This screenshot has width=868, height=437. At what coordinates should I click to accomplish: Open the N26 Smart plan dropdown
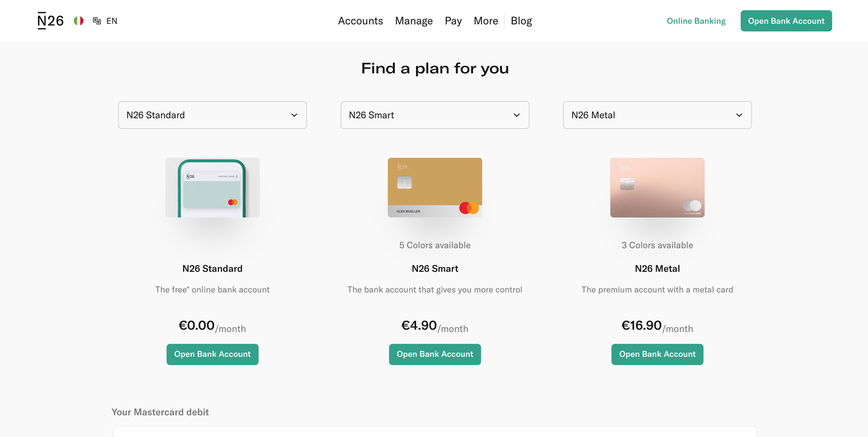(435, 115)
